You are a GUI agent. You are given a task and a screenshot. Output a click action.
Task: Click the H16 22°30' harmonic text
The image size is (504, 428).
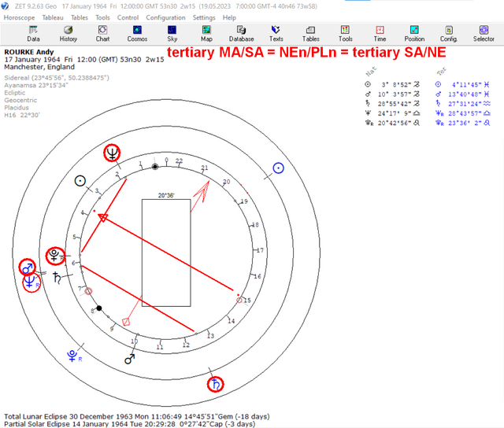[x=22, y=115]
